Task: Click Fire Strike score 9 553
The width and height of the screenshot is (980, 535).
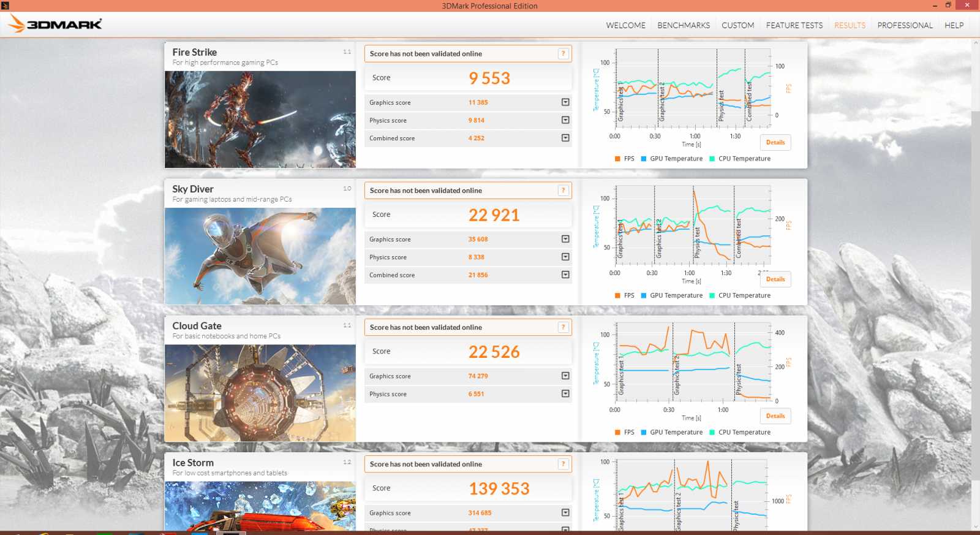Action: coord(489,78)
